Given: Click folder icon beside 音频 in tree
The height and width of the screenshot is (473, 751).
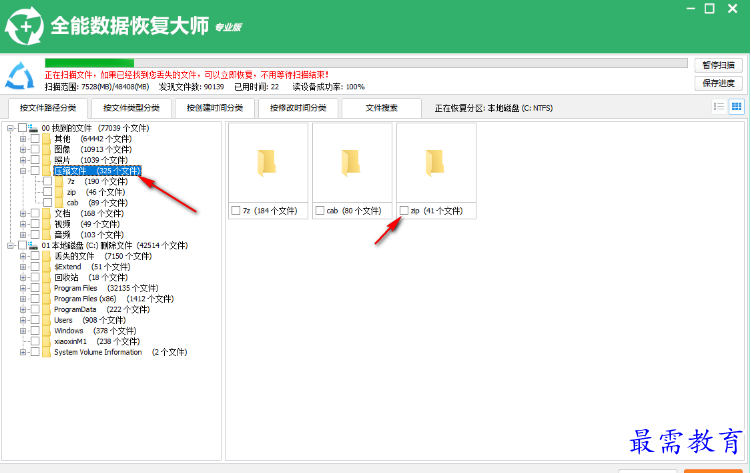Looking at the screenshot, I should pos(46,235).
